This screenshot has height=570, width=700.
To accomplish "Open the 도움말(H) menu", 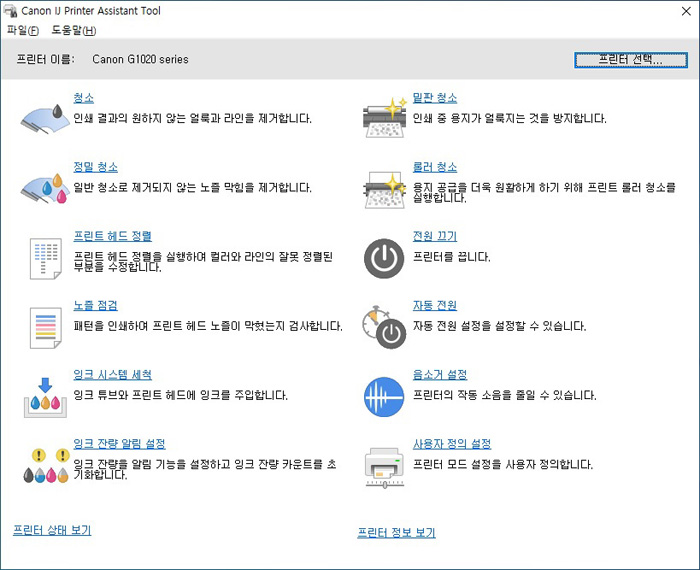I will [x=74, y=30].
